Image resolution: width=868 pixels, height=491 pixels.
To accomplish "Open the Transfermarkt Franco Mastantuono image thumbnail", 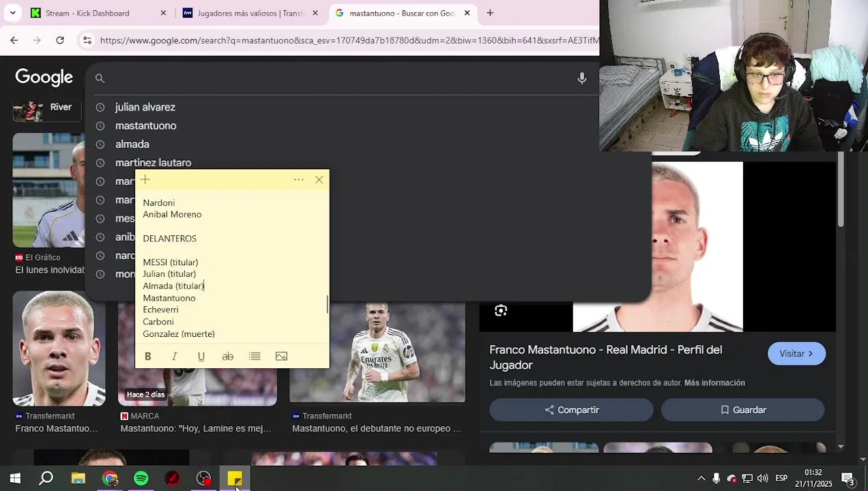I will click(59, 348).
